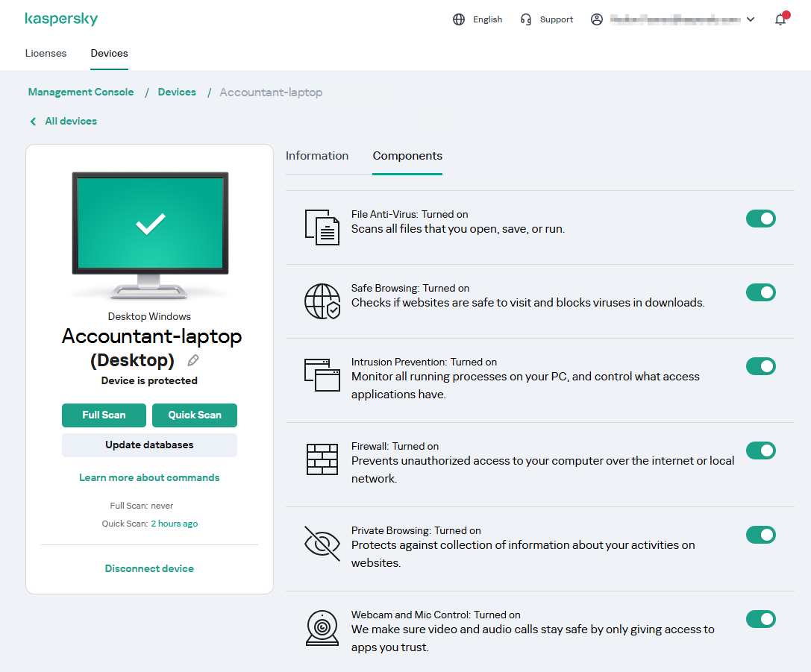Viewport: 811px width, 672px height.
Task: Disable Intrusion Prevention switch
Action: [760, 366]
